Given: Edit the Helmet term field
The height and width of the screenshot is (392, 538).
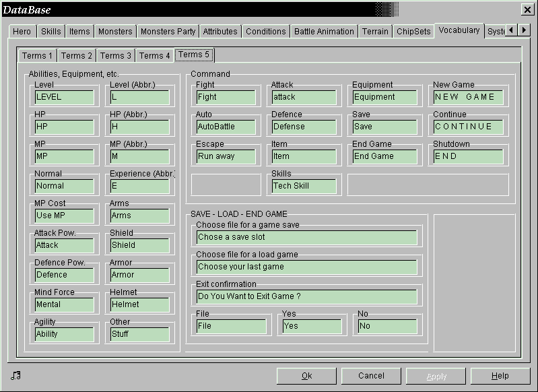Looking at the screenshot, I should (x=139, y=305).
